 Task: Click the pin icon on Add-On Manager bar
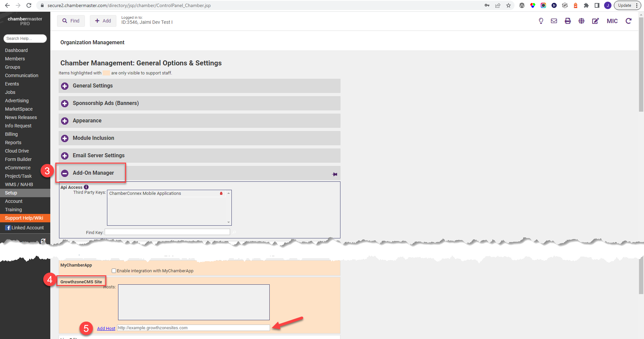click(x=335, y=174)
